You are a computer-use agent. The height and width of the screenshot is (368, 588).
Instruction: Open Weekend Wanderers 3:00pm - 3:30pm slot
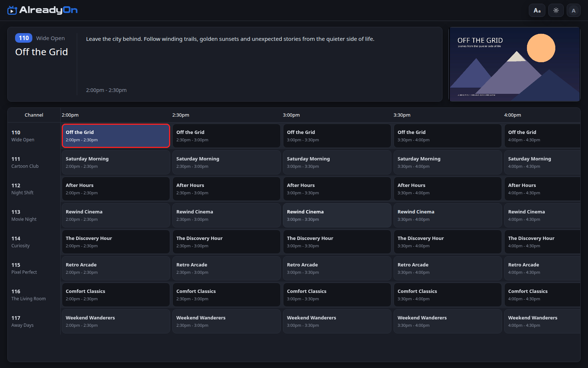337,321
